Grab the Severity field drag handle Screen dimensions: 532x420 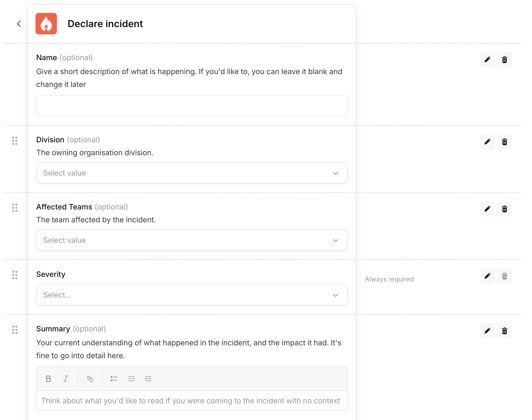tap(15, 275)
